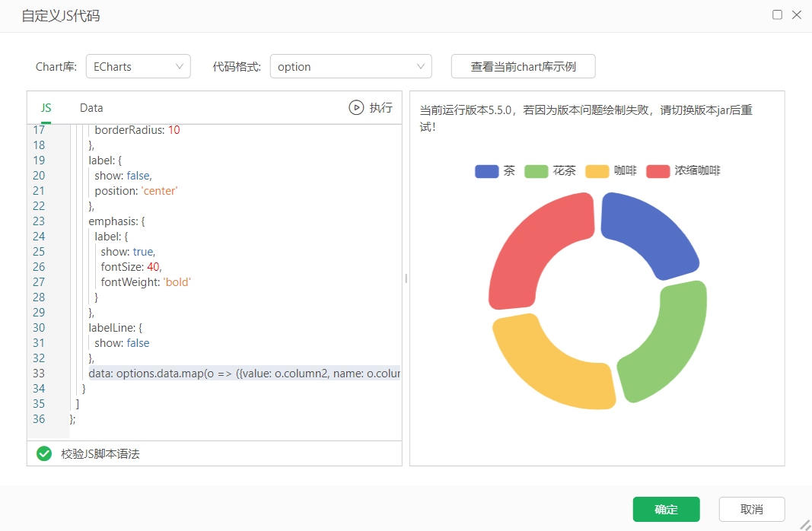Screen dimensions: 812x531
Task: Click the data: options.data.map code line
Action: (244, 374)
